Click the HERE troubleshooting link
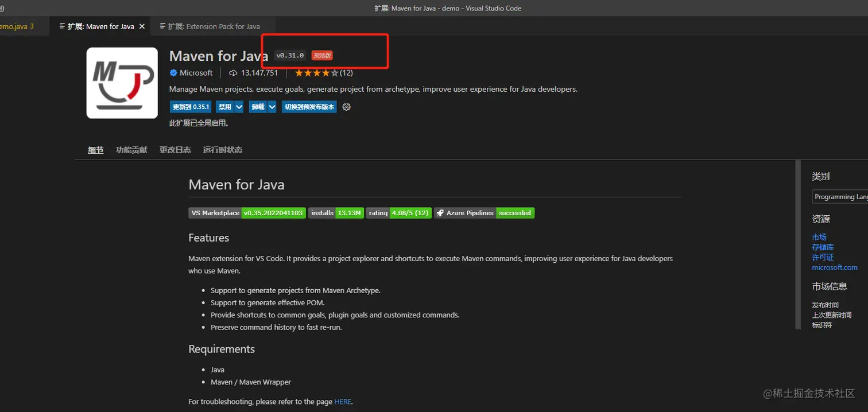 [x=343, y=402]
